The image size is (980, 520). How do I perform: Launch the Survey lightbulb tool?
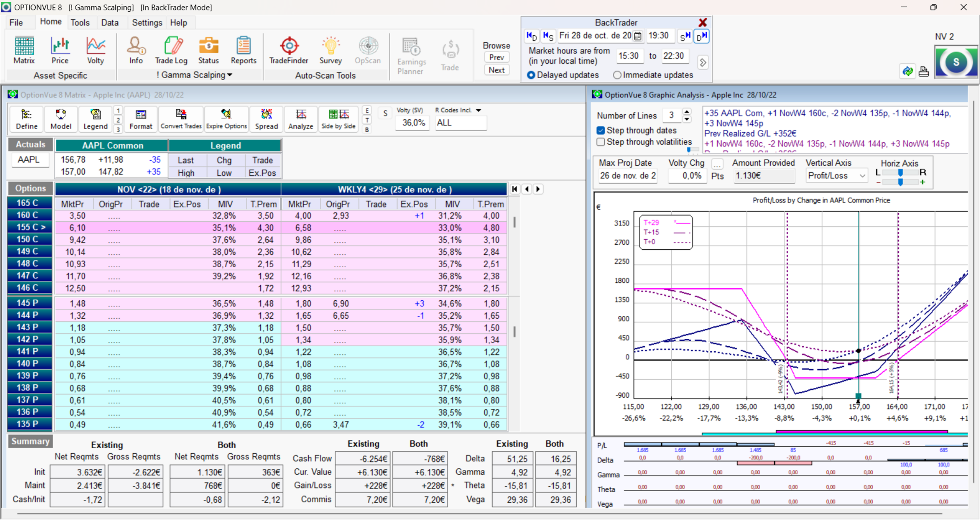pos(331,51)
